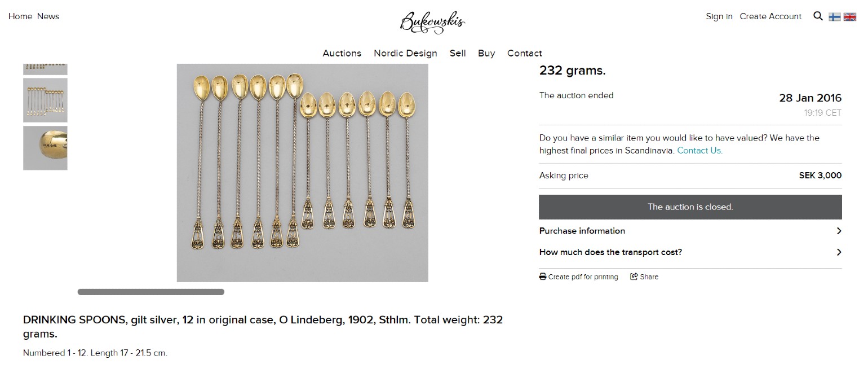Select Nordic Design from the navigation
The width and height of the screenshot is (868, 377).
405,53
